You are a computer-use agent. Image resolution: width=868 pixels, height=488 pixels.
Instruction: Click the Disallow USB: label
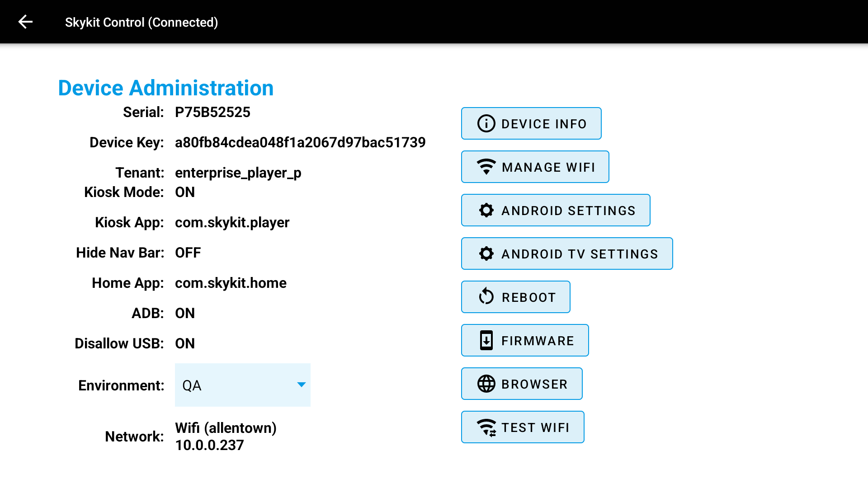[119, 343]
